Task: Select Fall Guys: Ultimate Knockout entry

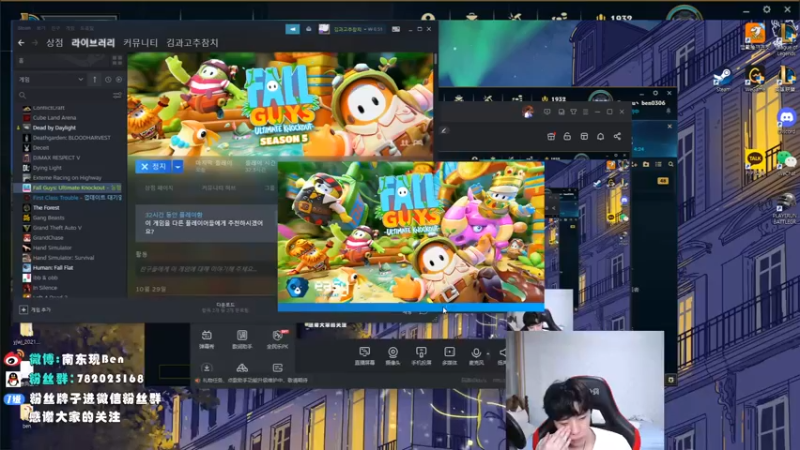Action: (69, 188)
